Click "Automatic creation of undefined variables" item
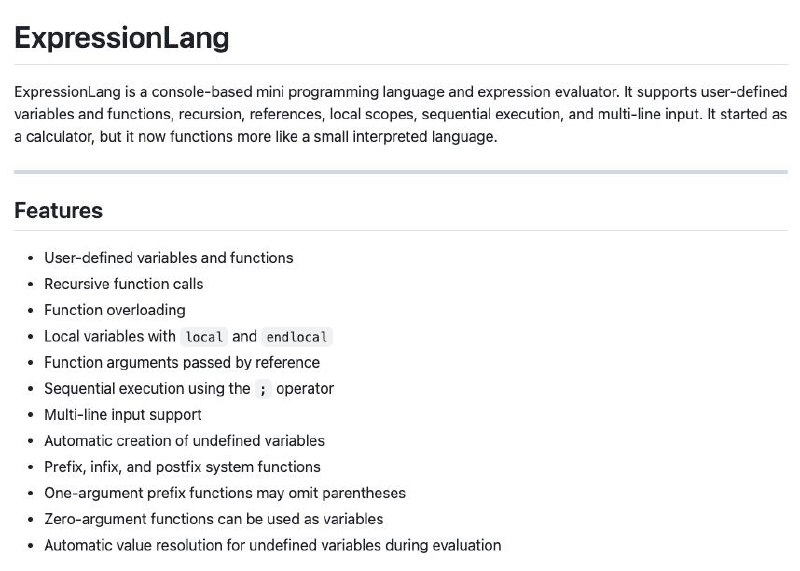 (x=184, y=440)
